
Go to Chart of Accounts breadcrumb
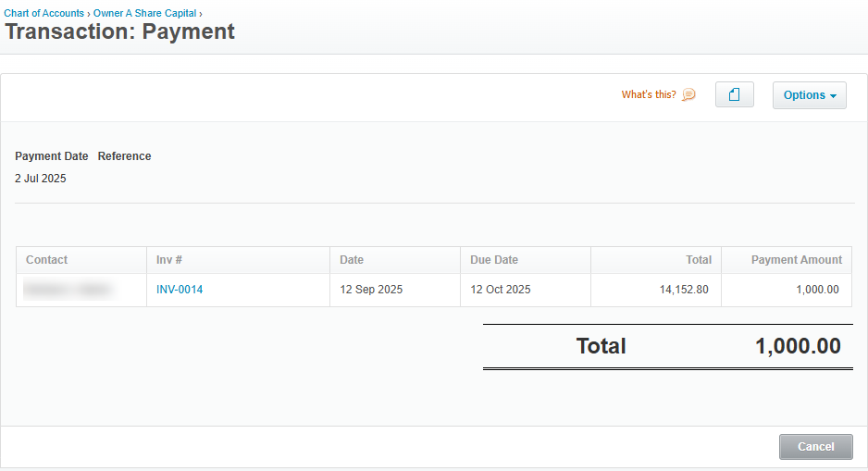pos(43,14)
